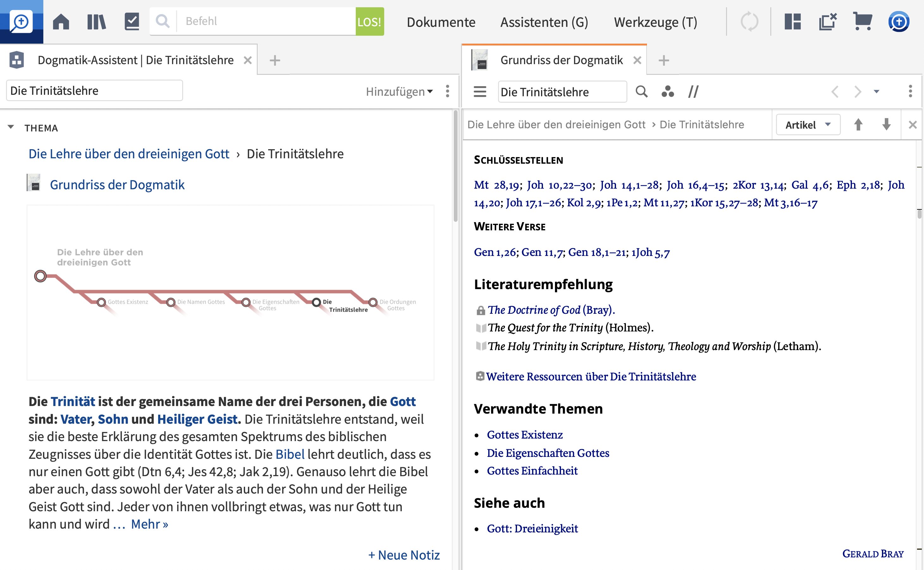Select Die Ordungen Gottes diagram node
The width and height of the screenshot is (924, 570).
tap(373, 302)
